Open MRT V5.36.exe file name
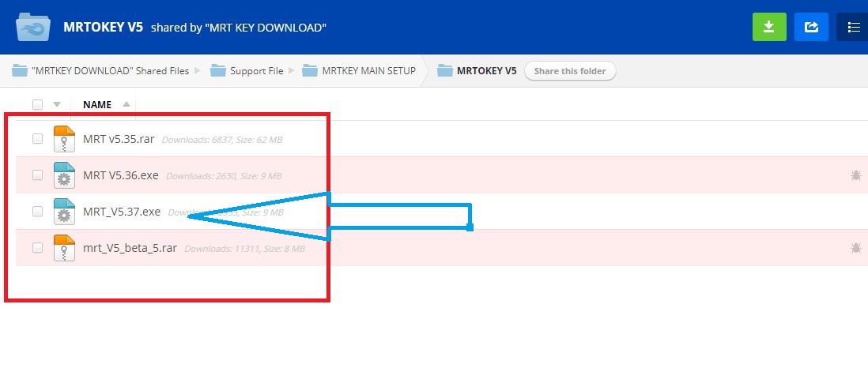 pyautogui.click(x=121, y=175)
